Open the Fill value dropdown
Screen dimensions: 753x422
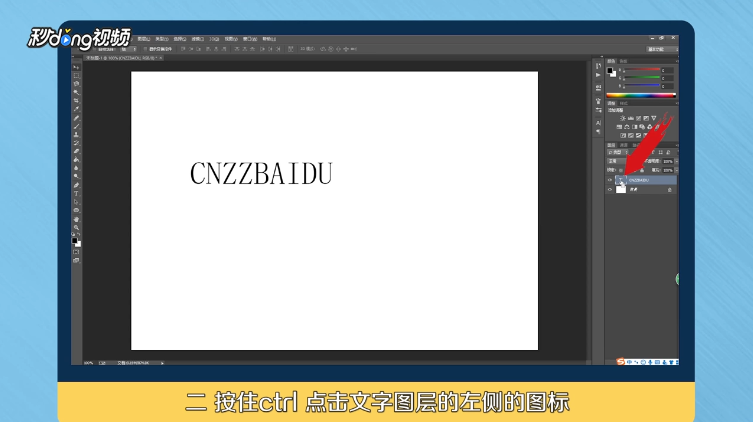point(677,170)
